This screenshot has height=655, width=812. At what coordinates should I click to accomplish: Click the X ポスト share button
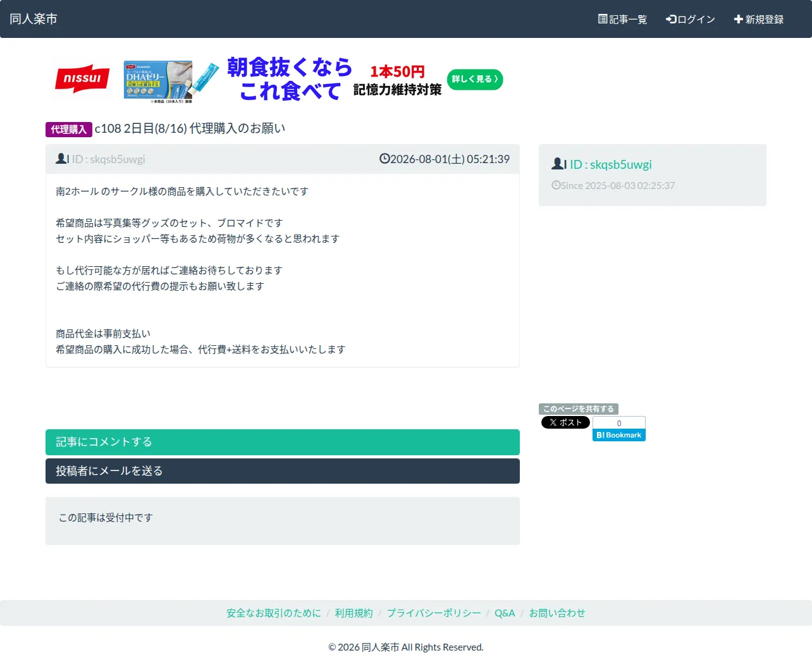pos(565,422)
